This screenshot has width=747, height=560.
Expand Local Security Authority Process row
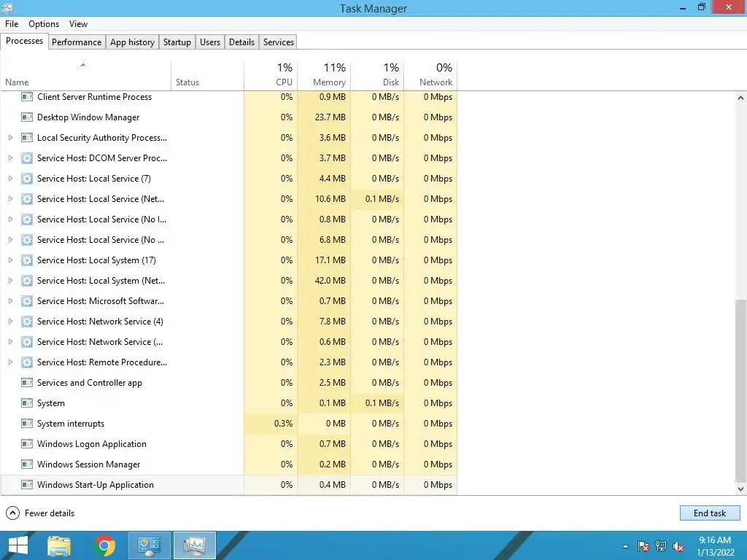(x=10, y=138)
